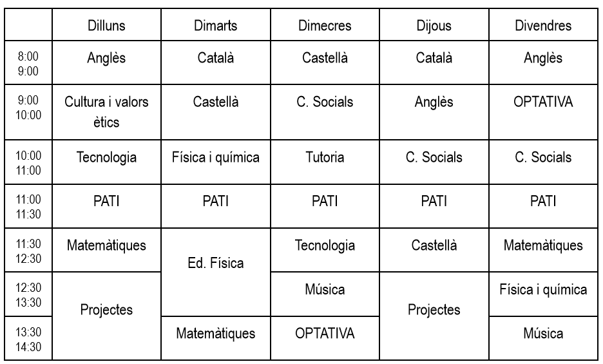Click Tecnologia in the Dilluns column
603x364 pixels.
coord(106,158)
